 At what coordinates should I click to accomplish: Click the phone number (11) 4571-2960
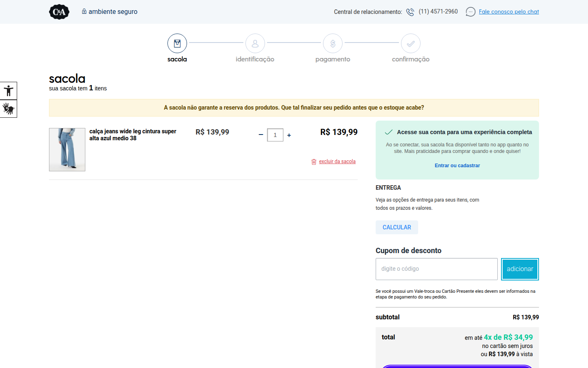click(438, 11)
